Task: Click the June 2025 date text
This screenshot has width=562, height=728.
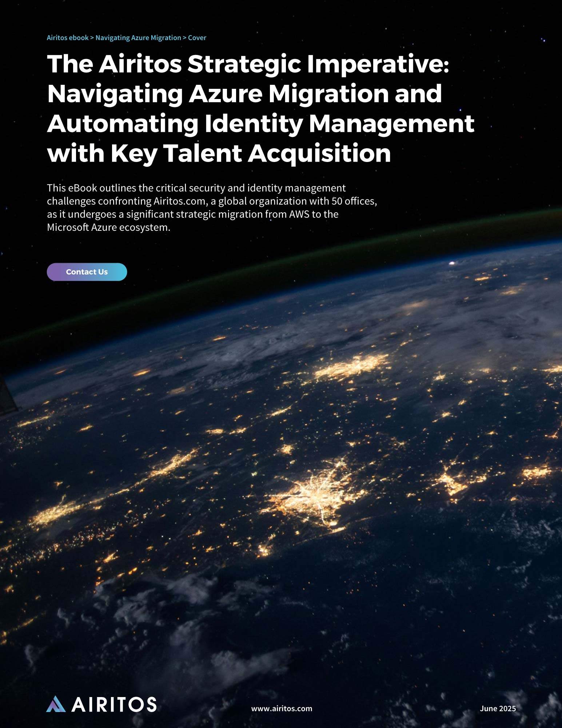Action: [498, 708]
